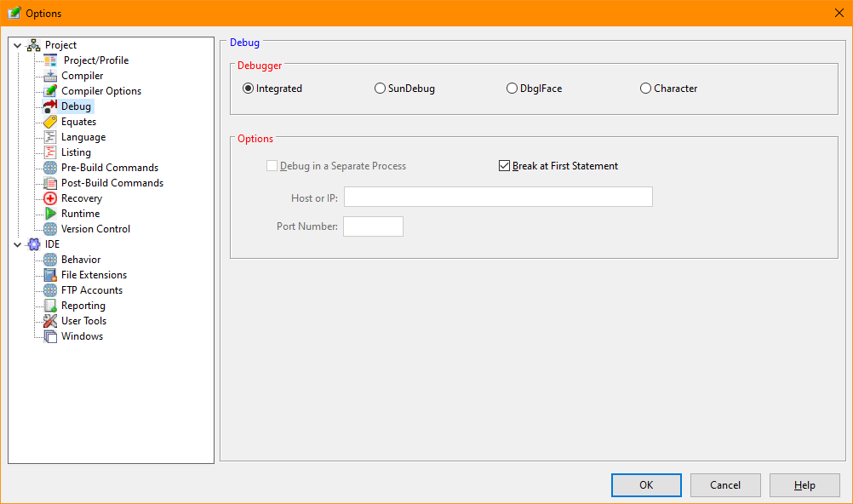Click the Windows stacked pages icon
This screenshot has height=504, width=853.
pyautogui.click(x=50, y=336)
